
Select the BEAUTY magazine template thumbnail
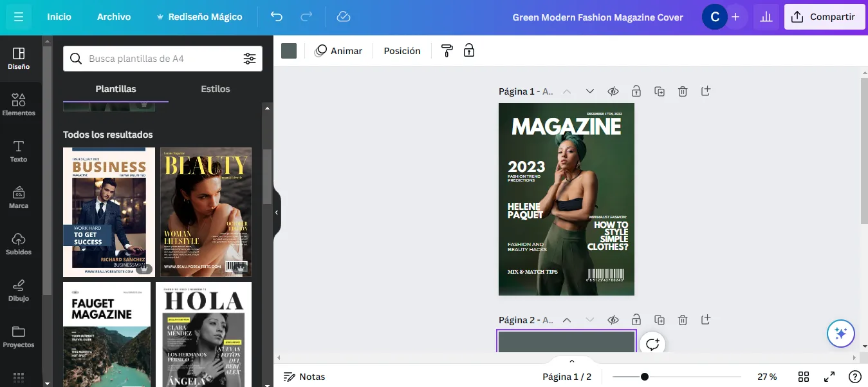click(205, 211)
